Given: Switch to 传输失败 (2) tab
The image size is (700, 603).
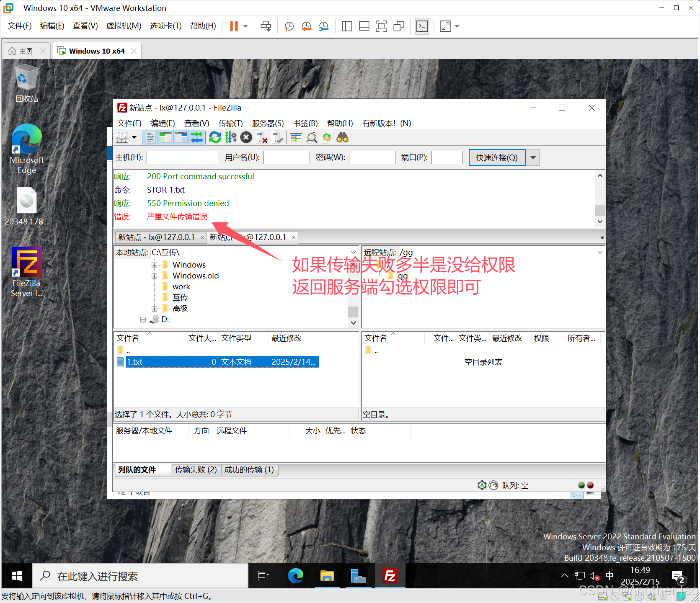Looking at the screenshot, I should point(196,470).
